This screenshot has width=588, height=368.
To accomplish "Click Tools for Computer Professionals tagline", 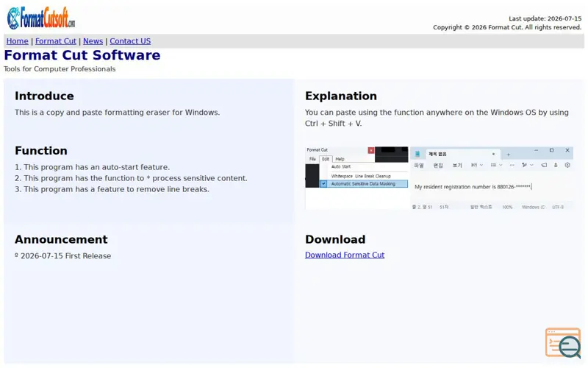I will 60,69.
